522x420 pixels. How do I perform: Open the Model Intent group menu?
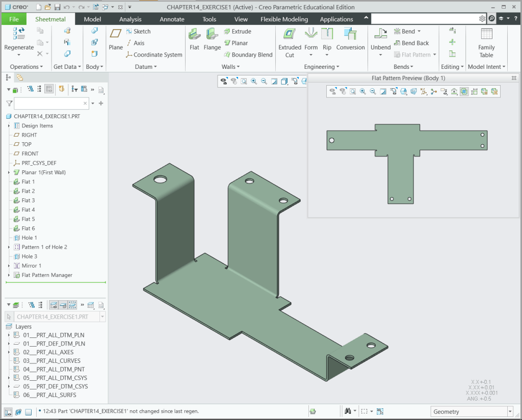pyautogui.click(x=486, y=67)
